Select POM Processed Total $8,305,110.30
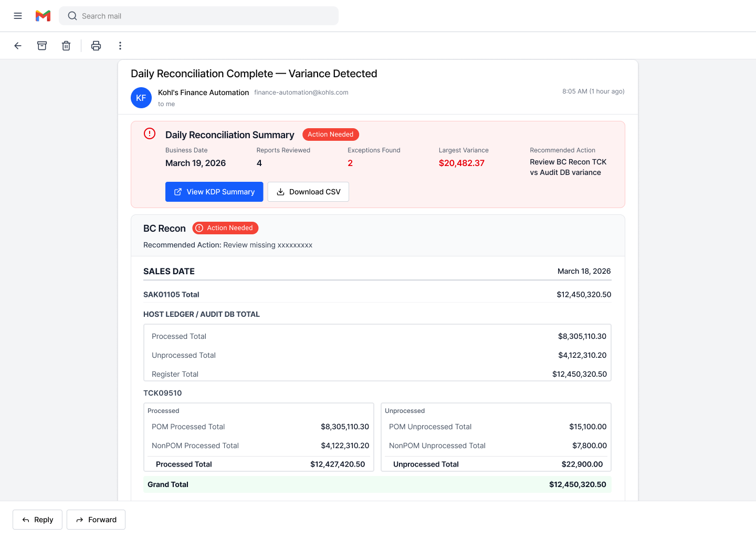 pyautogui.click(x=345, y=427)
